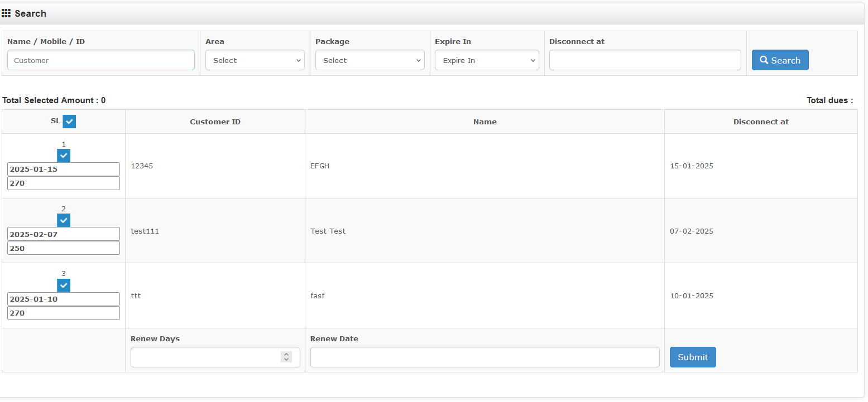
Task: Click the 2025-01-10 date field in row 3
Action: [64, 299]
